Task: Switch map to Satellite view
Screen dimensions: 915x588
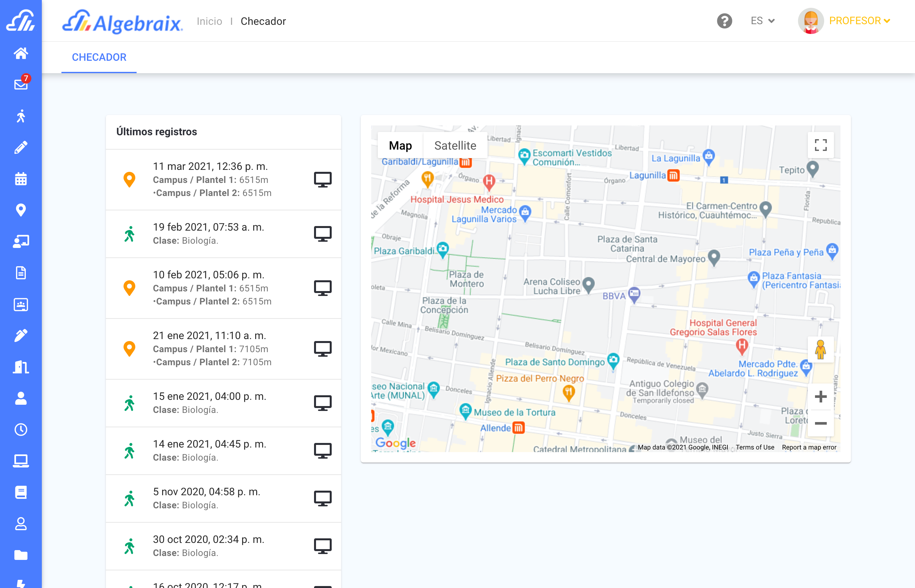Action: [455, 145]
